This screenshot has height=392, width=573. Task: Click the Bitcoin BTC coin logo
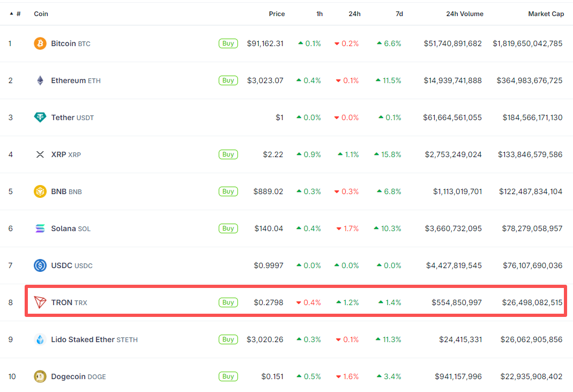(x=40, y=43)
